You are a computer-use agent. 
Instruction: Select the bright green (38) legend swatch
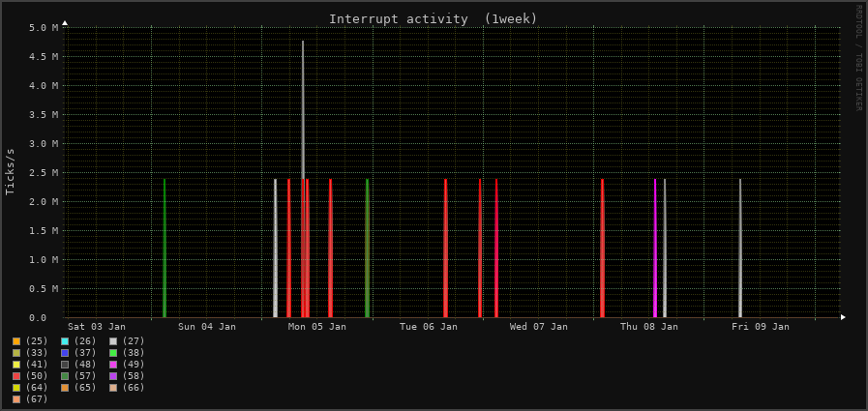113,353
